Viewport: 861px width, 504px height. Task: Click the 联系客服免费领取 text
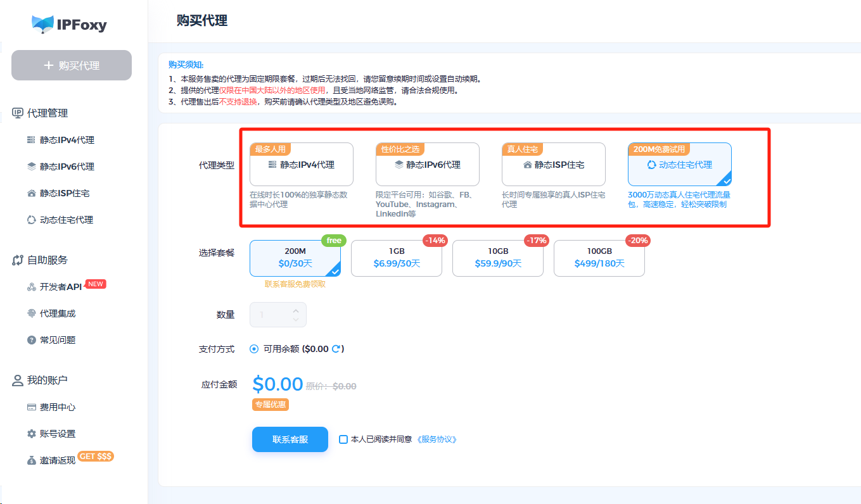point(295,284)
